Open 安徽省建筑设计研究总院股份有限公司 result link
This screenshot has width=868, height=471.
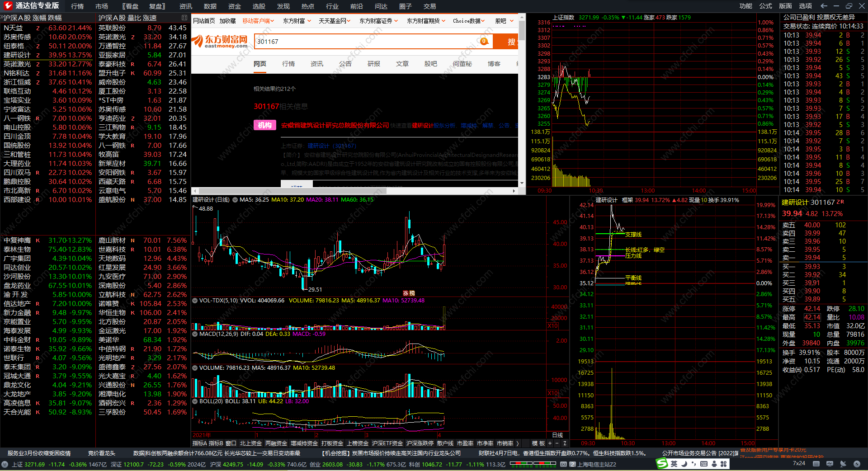point(335,125)
